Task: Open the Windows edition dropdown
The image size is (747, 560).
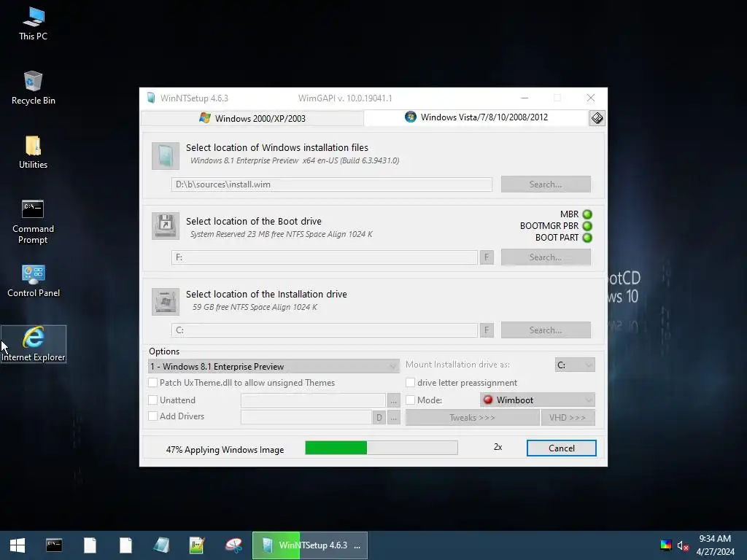Action: (274, 366)
